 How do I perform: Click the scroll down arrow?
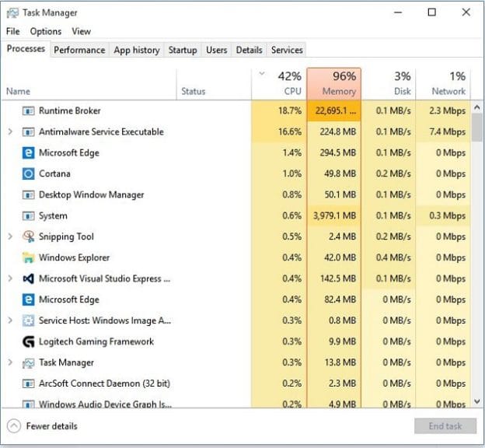[x=477, y=401]
